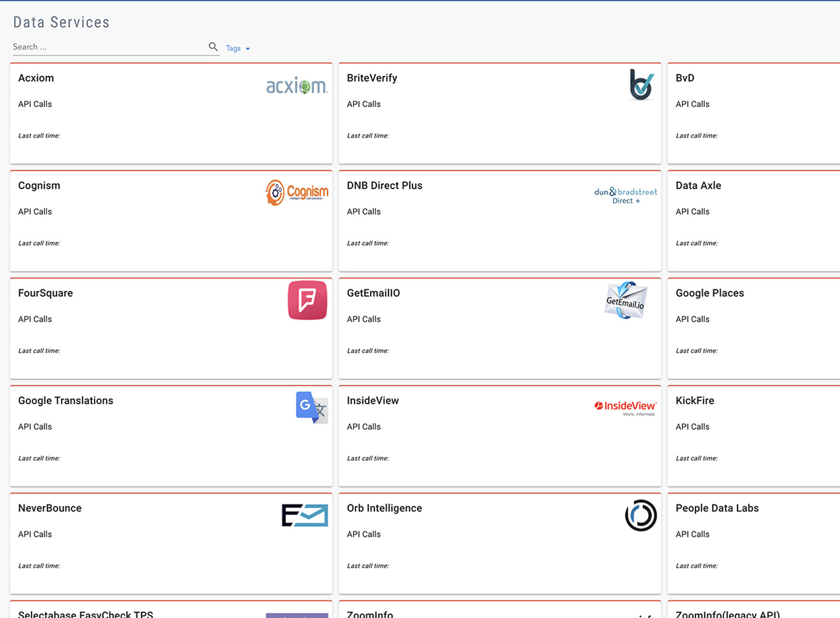Click the Dun & Bradstreet Direct+ logo
This screenshot has height=618, width=840.
pos(626,195)
